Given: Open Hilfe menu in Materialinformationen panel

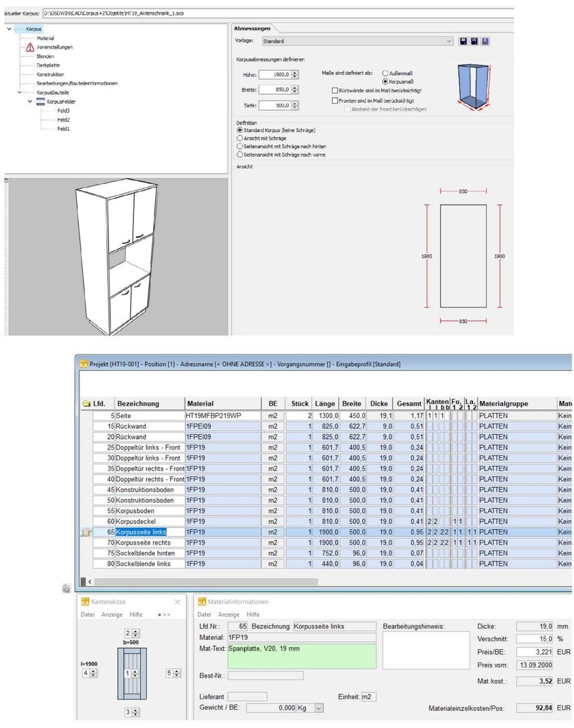Looking at the screenshot, I should [253, 615].
